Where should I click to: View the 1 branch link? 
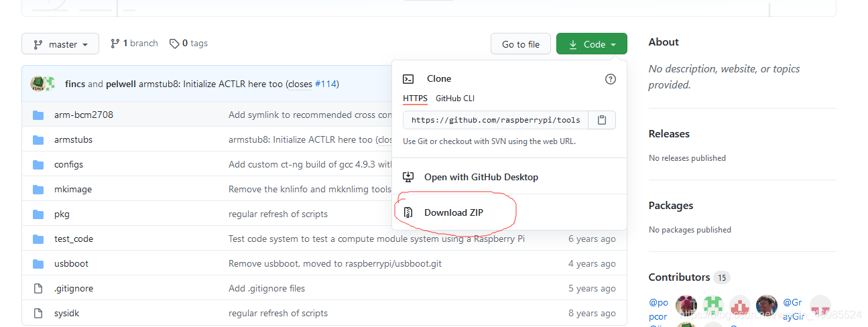[x=134, y=44]
